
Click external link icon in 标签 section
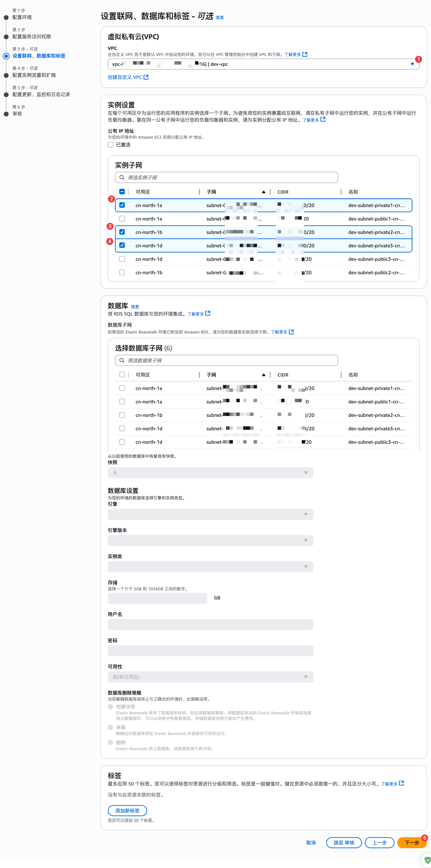[401, 783]
